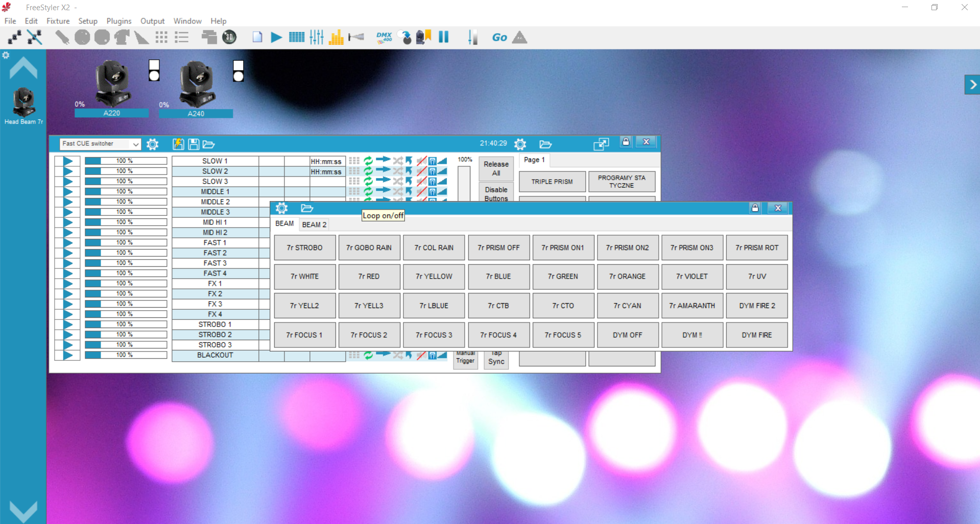980x524 pixels.
Task: Click the DMX 400 toolbar icon
Action: [384, 37]
